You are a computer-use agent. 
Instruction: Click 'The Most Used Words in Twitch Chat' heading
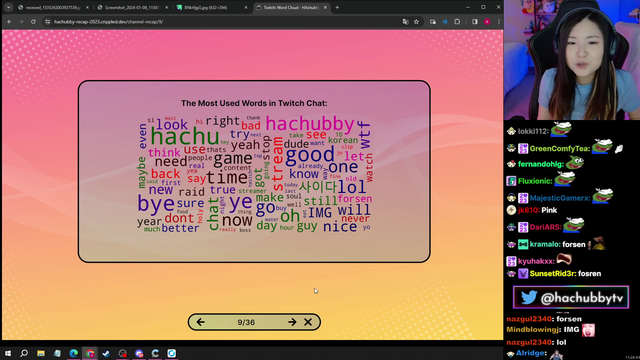[x=254, y=103]
